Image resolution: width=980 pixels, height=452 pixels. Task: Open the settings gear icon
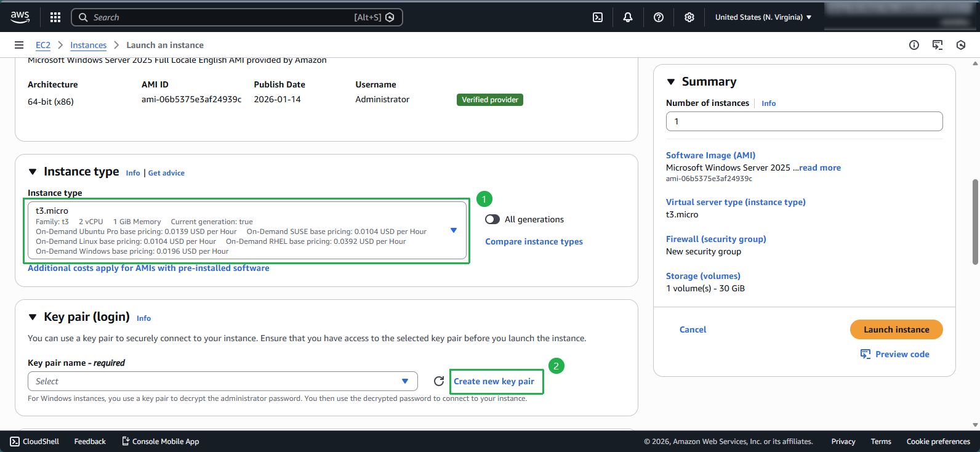point(689,17)
